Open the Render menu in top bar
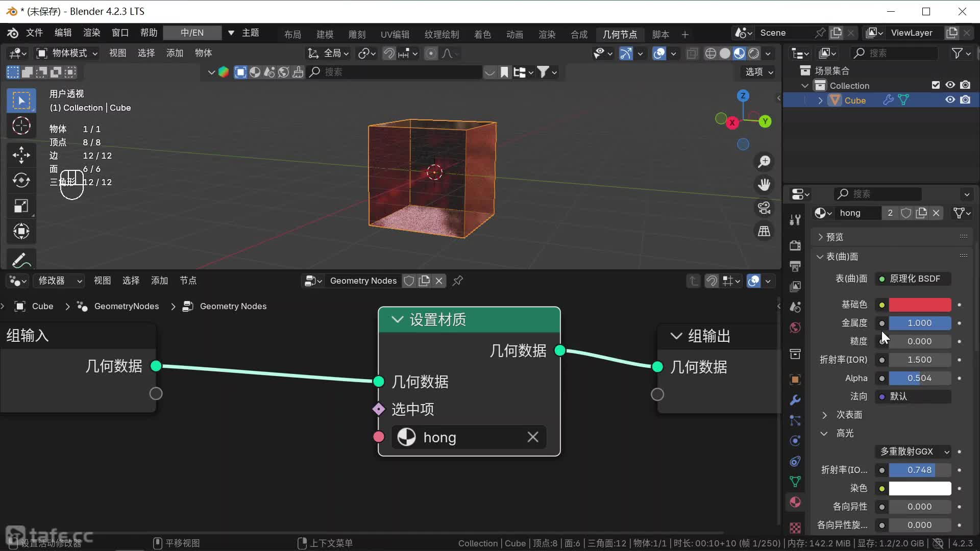Image resolution: width=980 pixels, height=551 pixels. click(92, 33)
